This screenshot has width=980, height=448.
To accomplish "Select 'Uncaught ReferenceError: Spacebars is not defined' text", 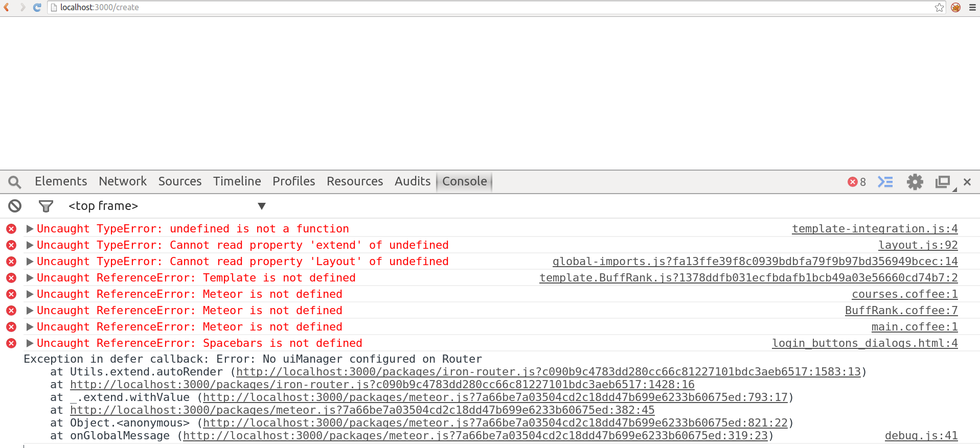I will point(199,343).
